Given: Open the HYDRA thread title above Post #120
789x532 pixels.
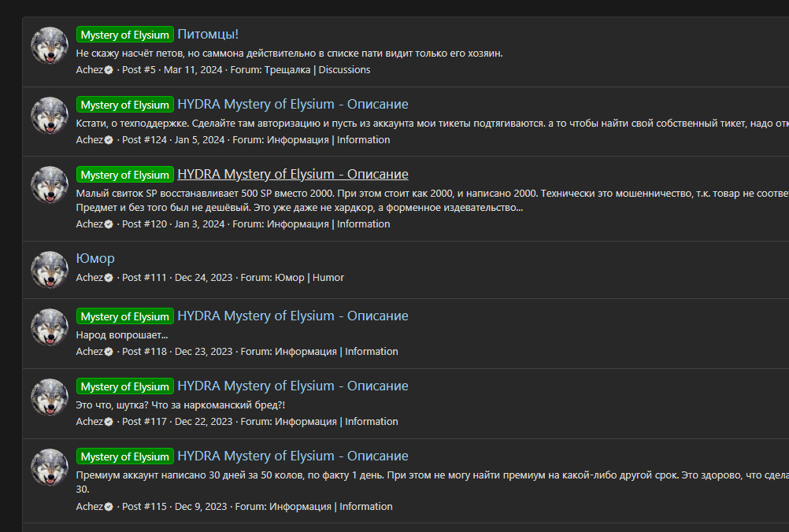Looking at the screenshot, I should 292,175.
